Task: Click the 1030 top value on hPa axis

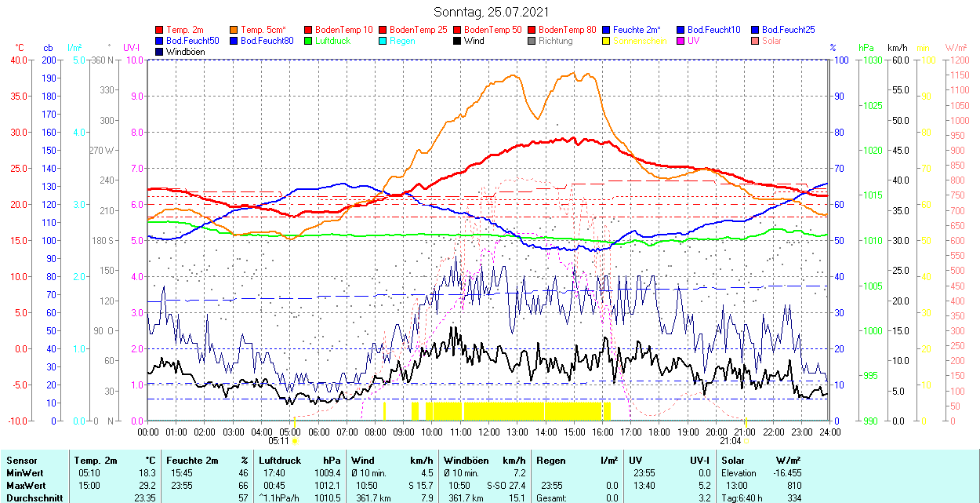Action: click(873, 60)
